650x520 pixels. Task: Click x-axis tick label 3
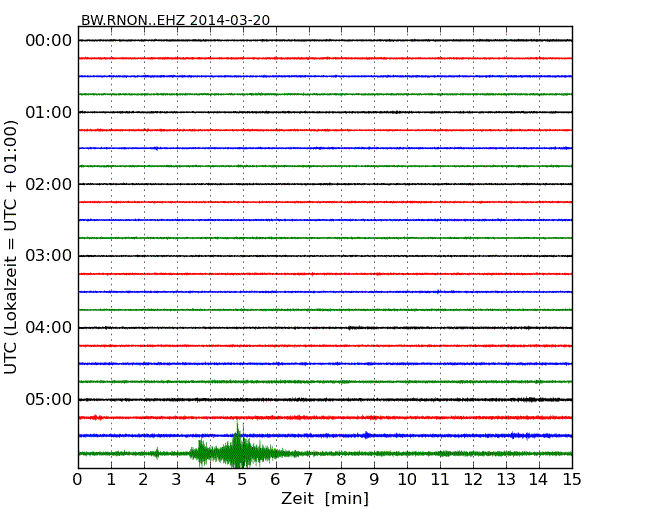(177, 480)
